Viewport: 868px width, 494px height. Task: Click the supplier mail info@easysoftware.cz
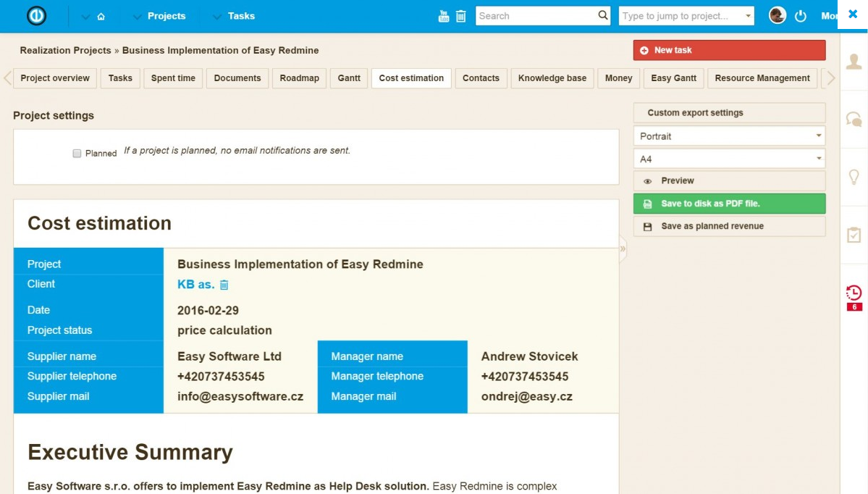(240, 396)
